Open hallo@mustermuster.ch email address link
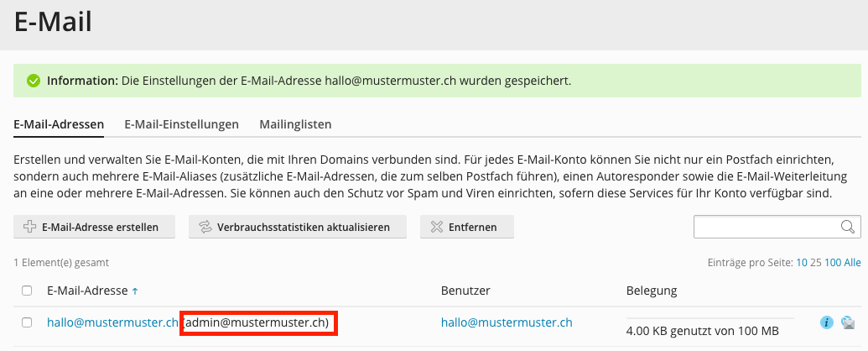 112,322
